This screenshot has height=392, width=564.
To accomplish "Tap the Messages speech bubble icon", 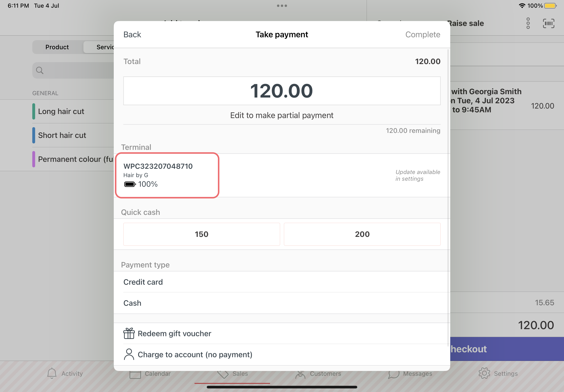I will 394,373.
